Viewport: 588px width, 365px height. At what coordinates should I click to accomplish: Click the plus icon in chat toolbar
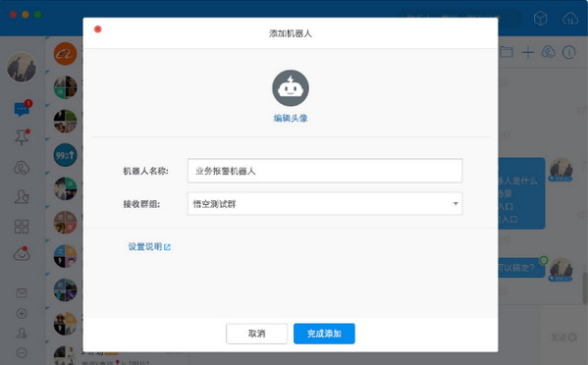527,52
